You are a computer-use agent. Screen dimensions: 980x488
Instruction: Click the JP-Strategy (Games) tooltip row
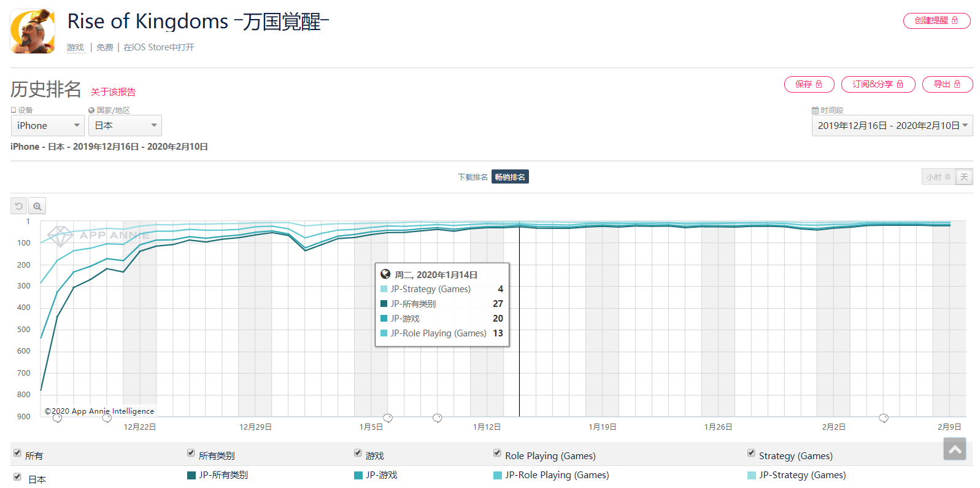point(442,289)
